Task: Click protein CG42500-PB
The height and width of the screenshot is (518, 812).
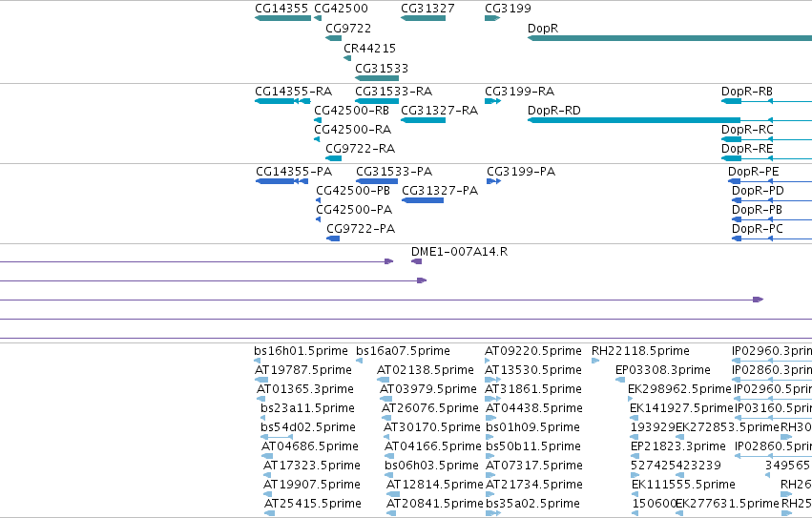Action: click(x=319, y=200)
